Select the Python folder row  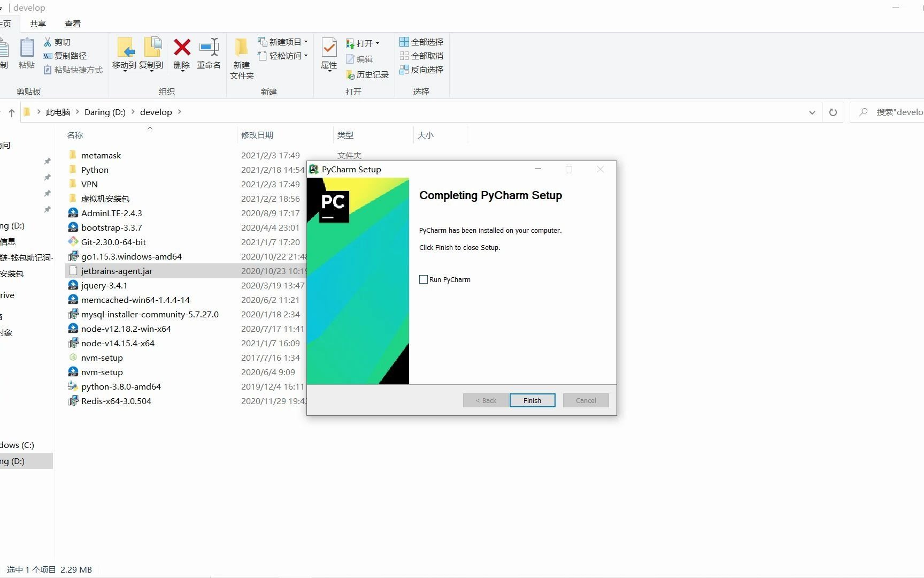point(95,170)
